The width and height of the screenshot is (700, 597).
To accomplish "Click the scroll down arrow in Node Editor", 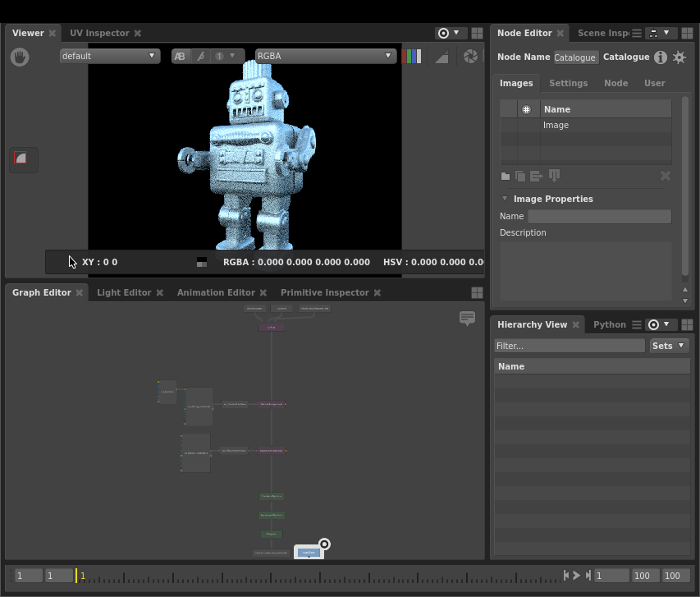I will pos(685,301).
